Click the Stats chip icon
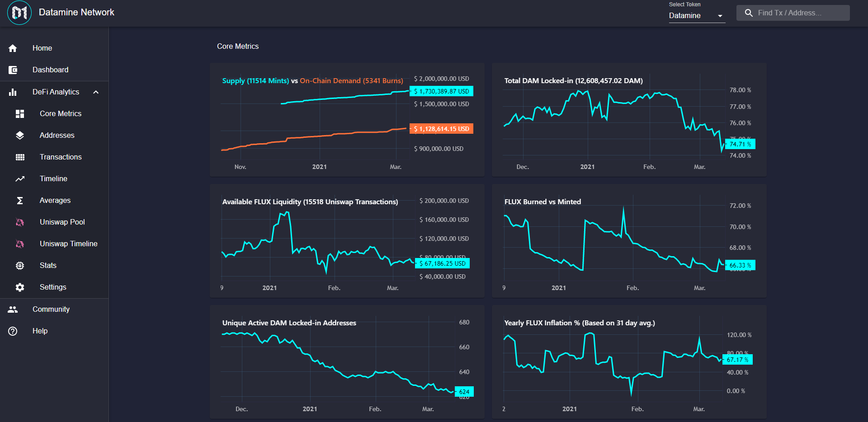 [20, 265]
